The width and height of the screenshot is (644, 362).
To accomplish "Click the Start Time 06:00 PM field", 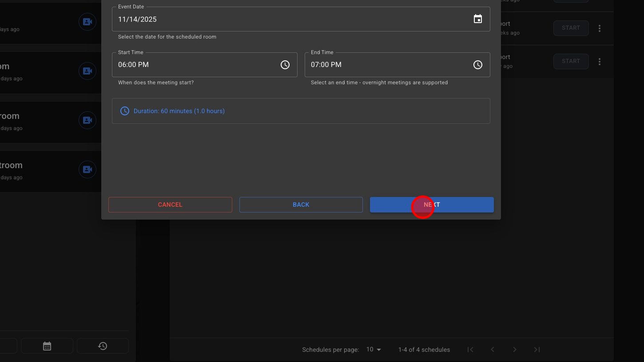I will click(195, 65).
